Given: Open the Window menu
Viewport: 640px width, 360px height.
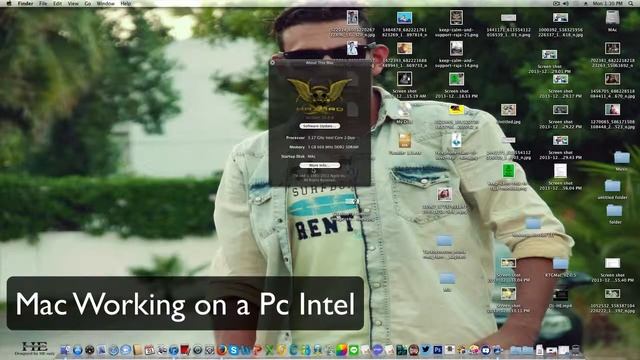Looking at the screenshot, I should click(x=105, y=3).
